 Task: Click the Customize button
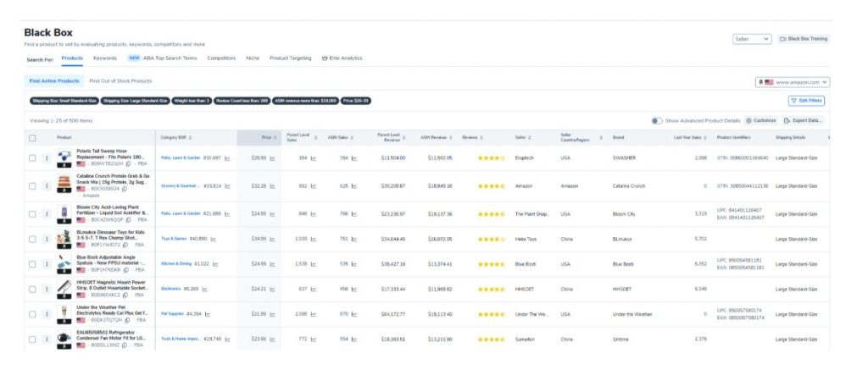pos(761,120)
